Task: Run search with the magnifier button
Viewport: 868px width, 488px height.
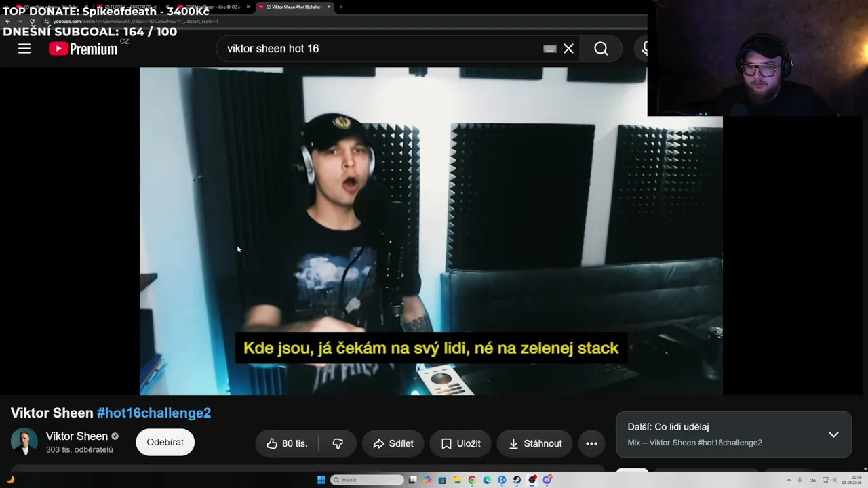Action: (601, 49)
